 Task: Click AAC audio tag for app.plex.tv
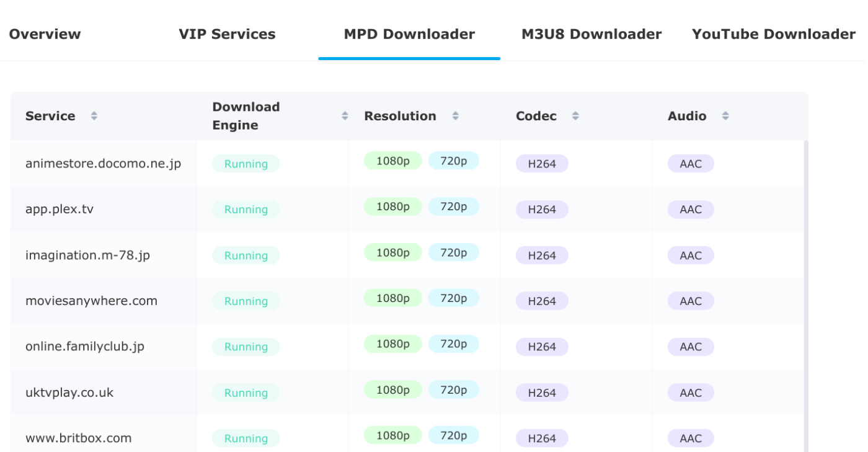coord(691,210)
